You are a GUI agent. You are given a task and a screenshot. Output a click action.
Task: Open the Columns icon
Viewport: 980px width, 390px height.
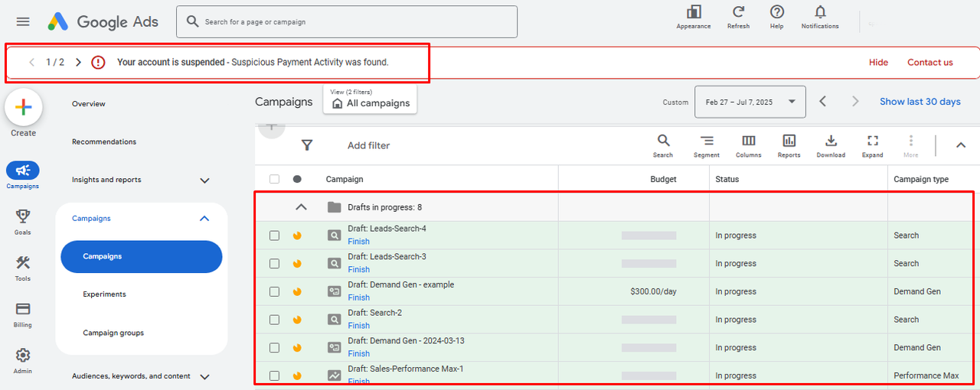click(x=748, y=141)
